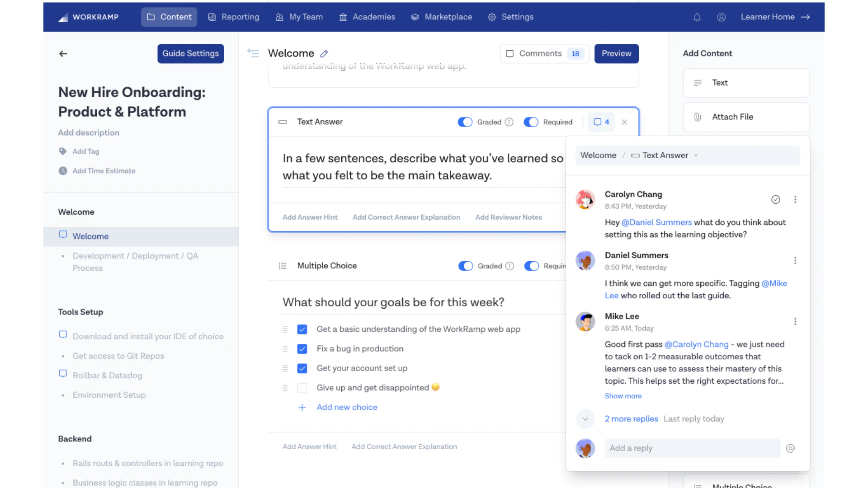Expand 2 more replies in comment thread
Screen dimensions: 868x488
point(631,419)
